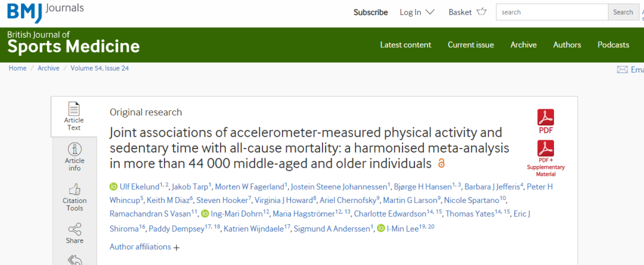Viewport: 644px width, 265px height.
Task: Click the Share icon in sidebar
Action: 75,229
